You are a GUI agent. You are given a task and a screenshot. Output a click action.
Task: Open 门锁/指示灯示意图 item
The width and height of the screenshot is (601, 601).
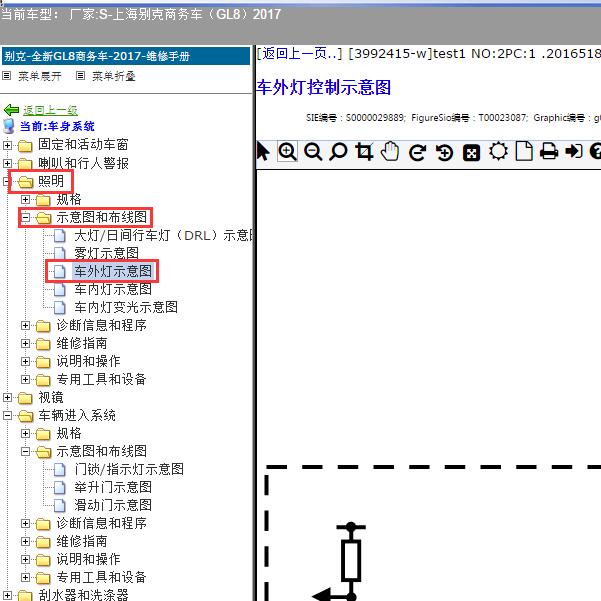[129, 469]
